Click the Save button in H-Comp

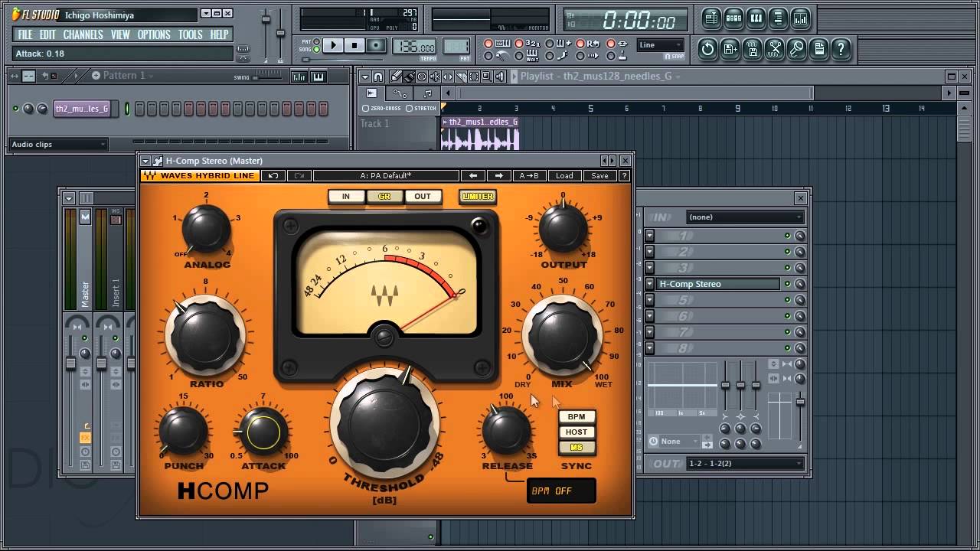coord(599,176)
